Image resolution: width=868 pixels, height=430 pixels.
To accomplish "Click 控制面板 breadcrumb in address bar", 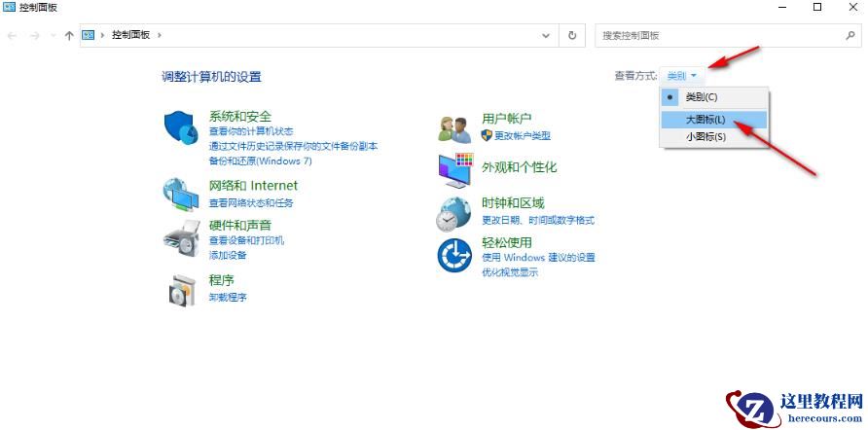I will tap(130, 35).
